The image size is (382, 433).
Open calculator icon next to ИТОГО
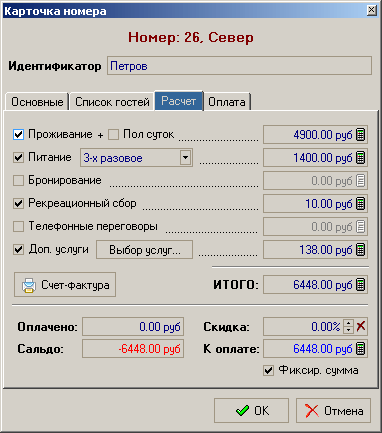361,285
